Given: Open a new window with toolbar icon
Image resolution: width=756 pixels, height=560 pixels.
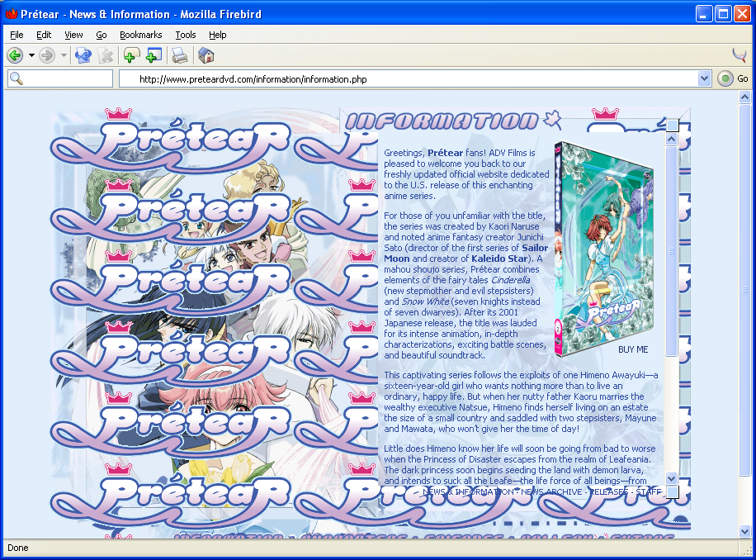Looking at the screenshot, I should coord(154,55).
